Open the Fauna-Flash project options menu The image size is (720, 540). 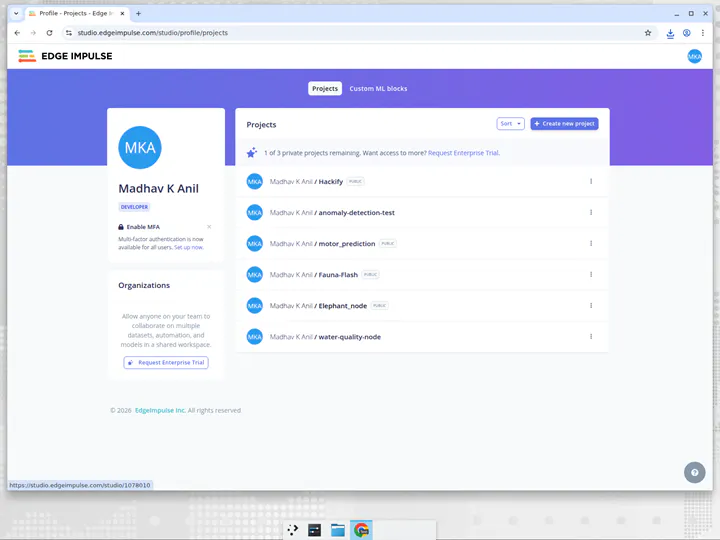591,275
